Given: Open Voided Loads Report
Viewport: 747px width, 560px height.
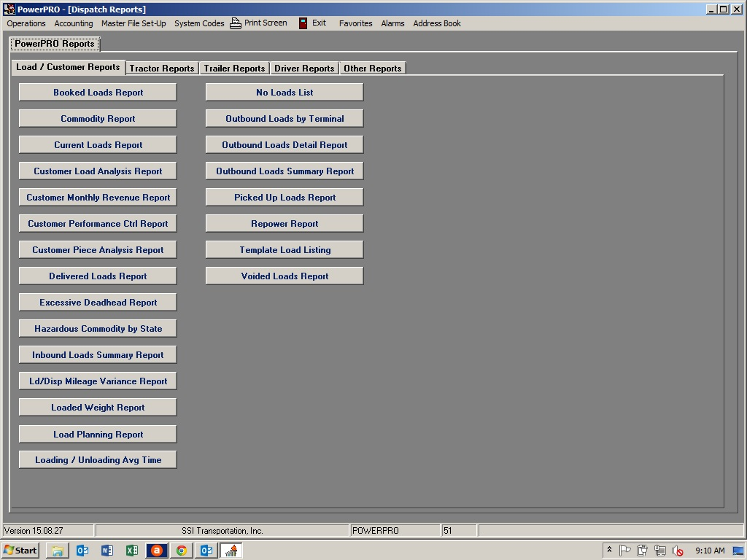Looking at the screenshot, I should coord(285,276).
